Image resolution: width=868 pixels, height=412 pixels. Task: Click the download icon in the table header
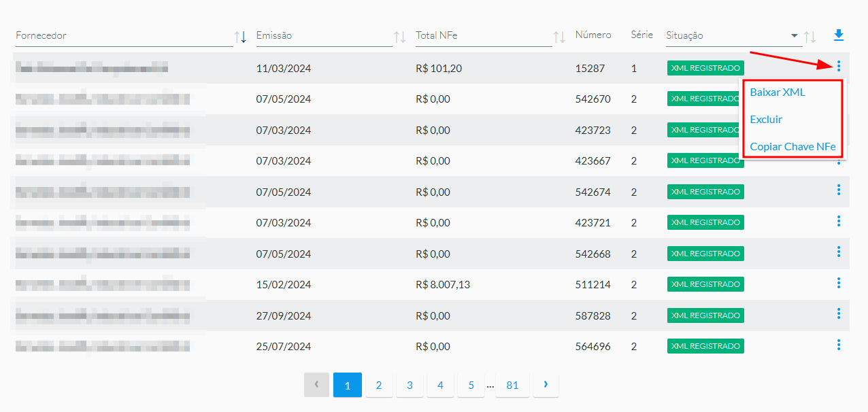click(838, 35)
